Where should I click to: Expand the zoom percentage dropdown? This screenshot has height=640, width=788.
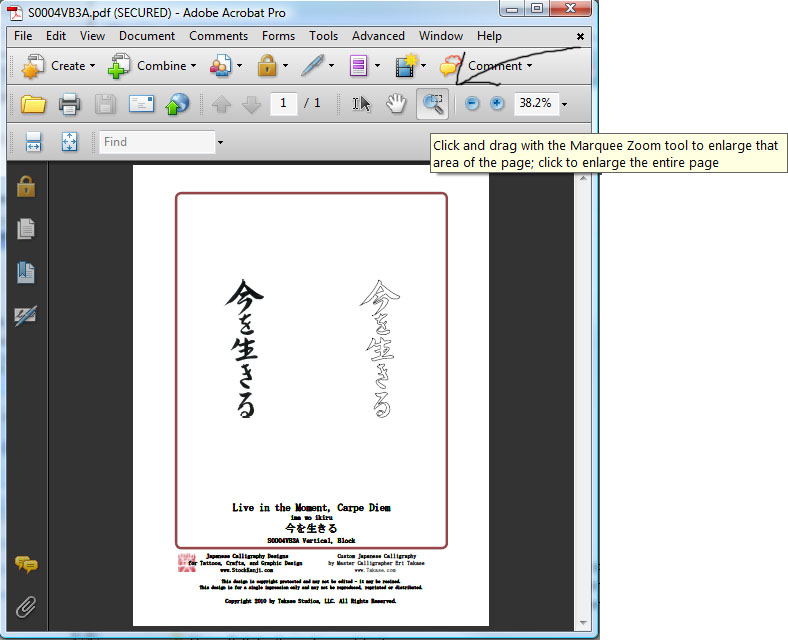[x=564, y=104]
